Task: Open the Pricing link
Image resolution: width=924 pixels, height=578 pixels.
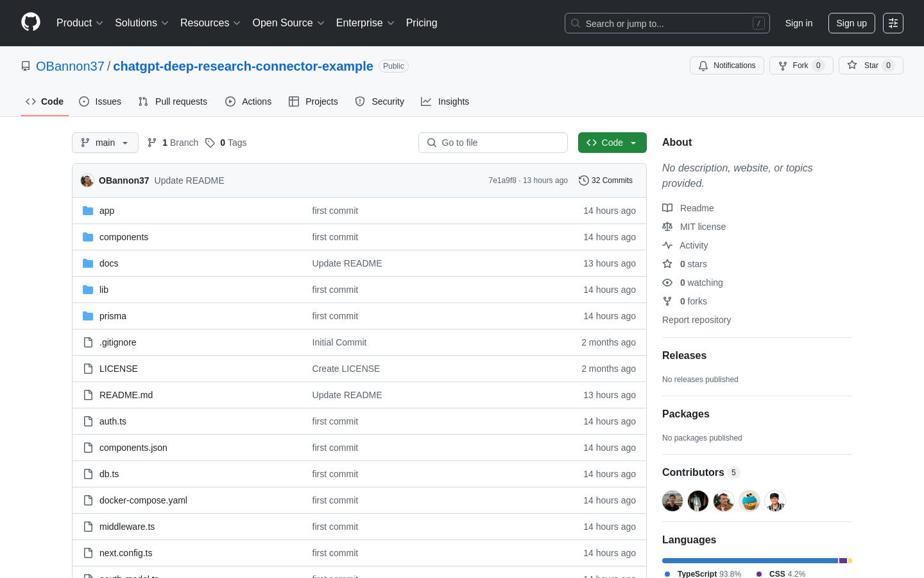Action: pyautogui.click(x=422, y=23)
